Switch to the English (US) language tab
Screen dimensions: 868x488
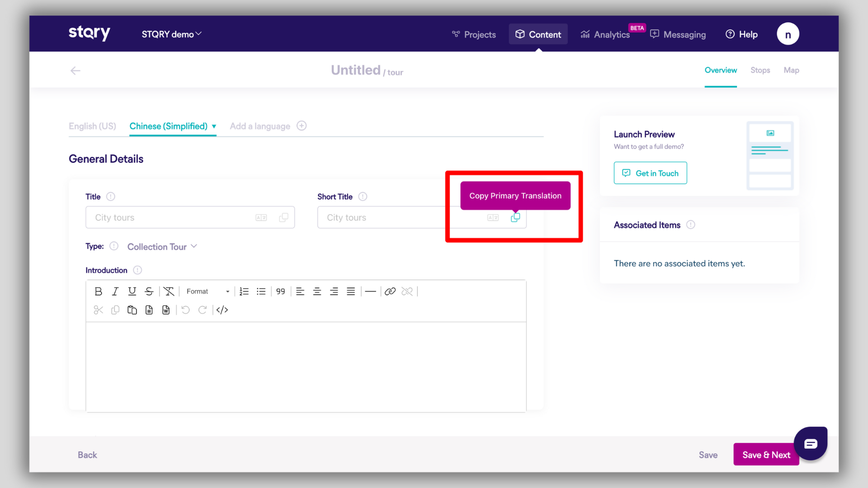click(92, 126)
